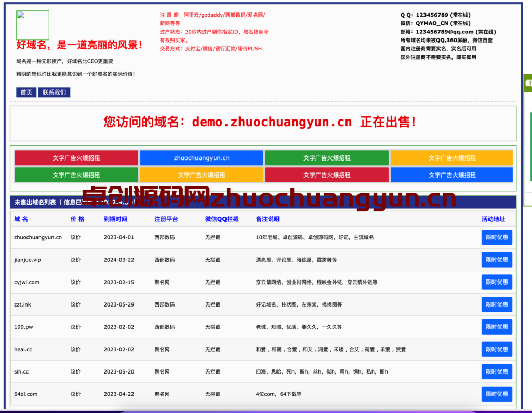Click the green 文字广告火爆招租 ad in second row
This screenshot has height=413, width=532.
click(76, 175)
